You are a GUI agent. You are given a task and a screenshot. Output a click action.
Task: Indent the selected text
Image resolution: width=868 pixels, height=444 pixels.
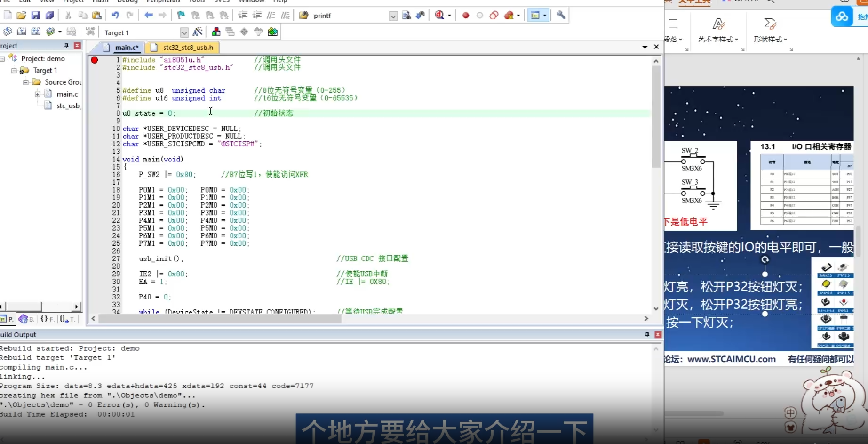coord(243,15)
